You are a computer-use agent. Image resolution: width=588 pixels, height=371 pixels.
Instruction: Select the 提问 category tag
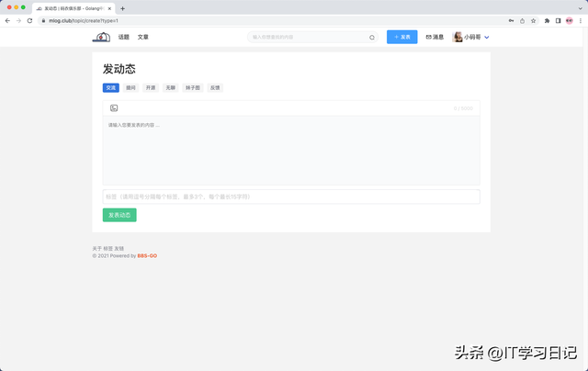point(130,87)
